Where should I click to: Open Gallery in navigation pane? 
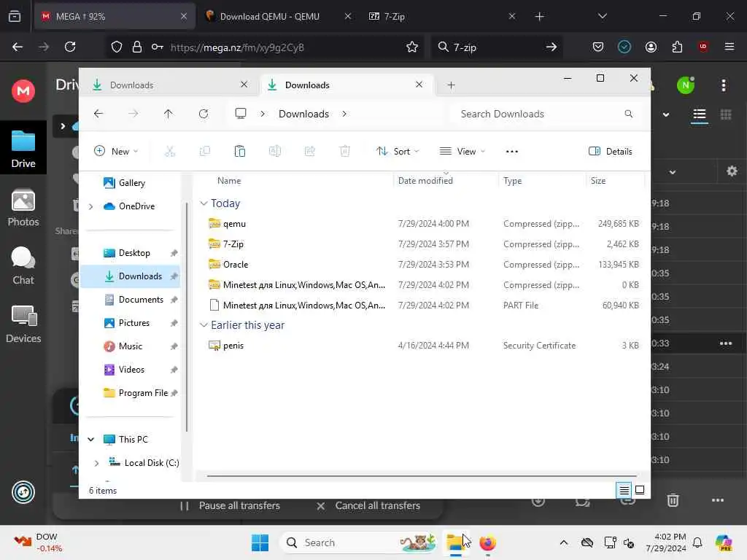[x=131, y=183]
